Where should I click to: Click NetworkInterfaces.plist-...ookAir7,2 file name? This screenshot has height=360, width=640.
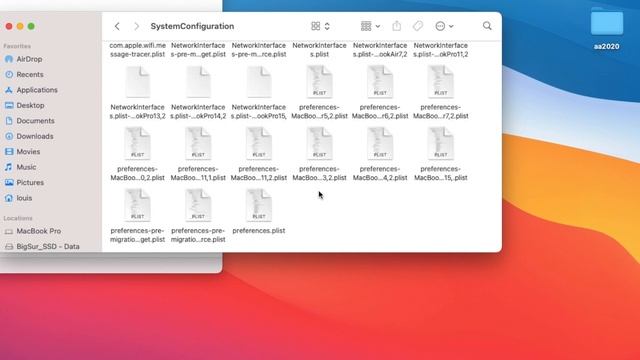(380, 50)
